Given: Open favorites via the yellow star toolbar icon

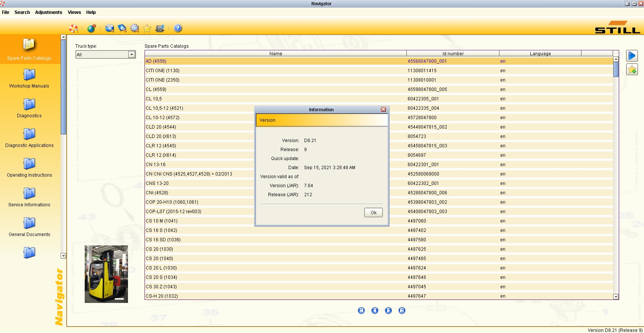Looking at the screenshot, I should pos(147,29).
